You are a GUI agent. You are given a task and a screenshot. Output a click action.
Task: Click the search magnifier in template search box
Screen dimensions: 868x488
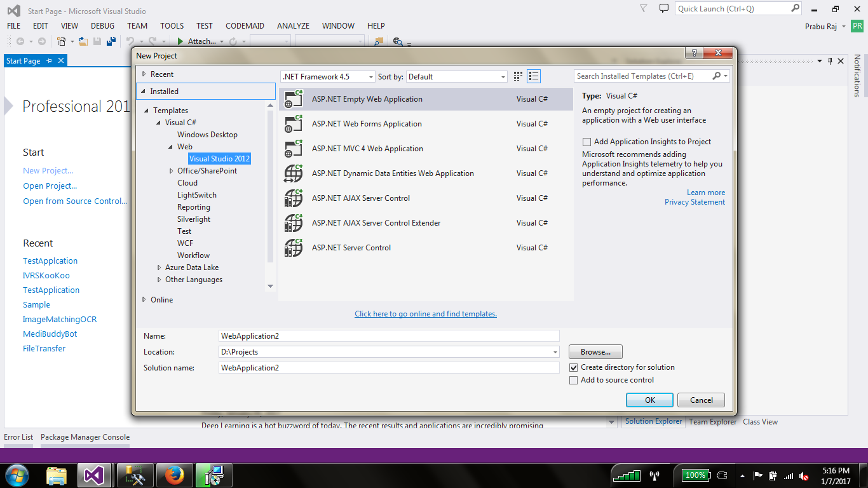(717, 76)
